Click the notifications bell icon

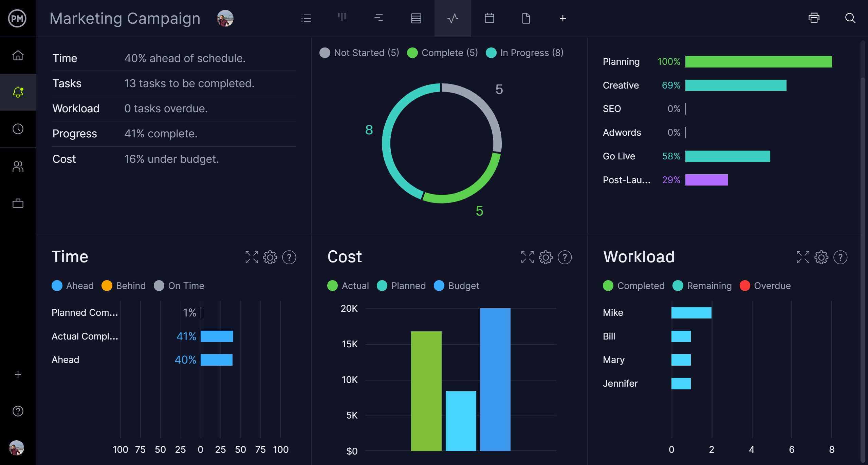pos(17,91)
